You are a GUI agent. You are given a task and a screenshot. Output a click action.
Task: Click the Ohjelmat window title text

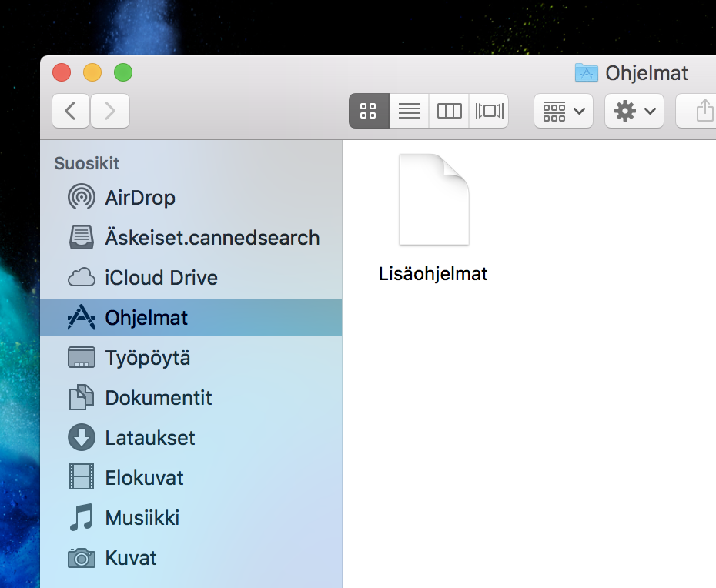(x=647, y=73)
